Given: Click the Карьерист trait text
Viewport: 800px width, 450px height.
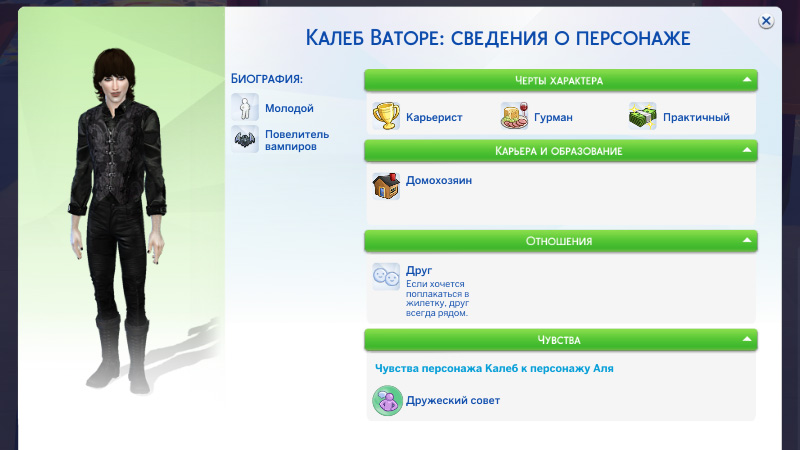Looking at the screenshot, I should 434,117.
